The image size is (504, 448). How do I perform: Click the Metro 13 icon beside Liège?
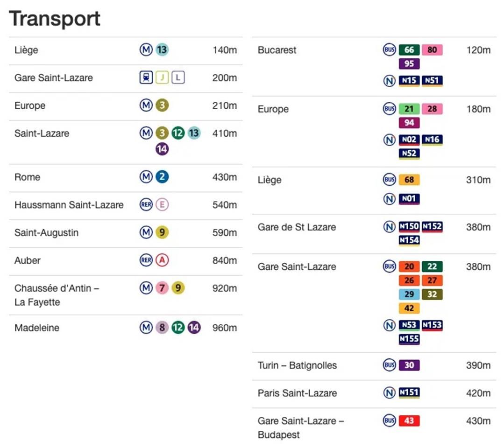[162, 50]
